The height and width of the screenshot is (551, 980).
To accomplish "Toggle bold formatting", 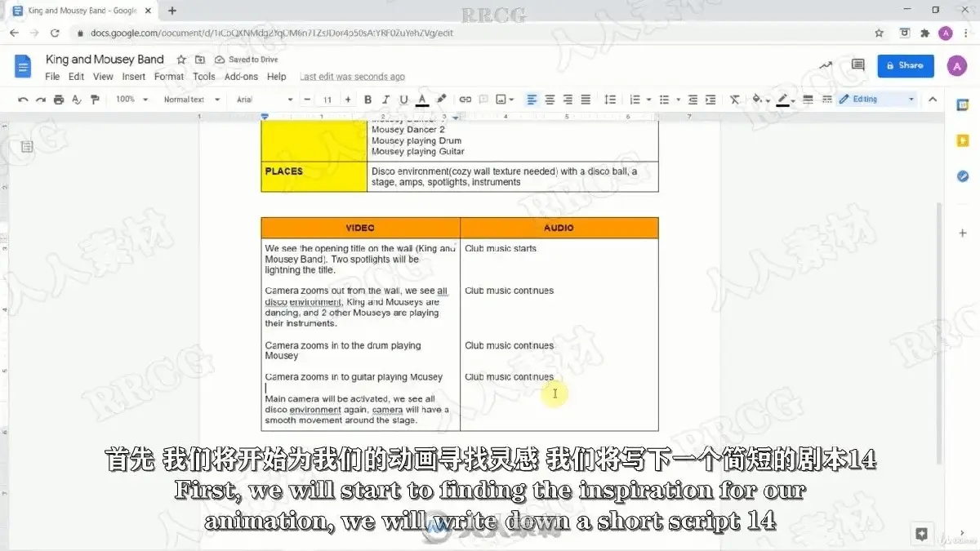I will tap(367, 100).
